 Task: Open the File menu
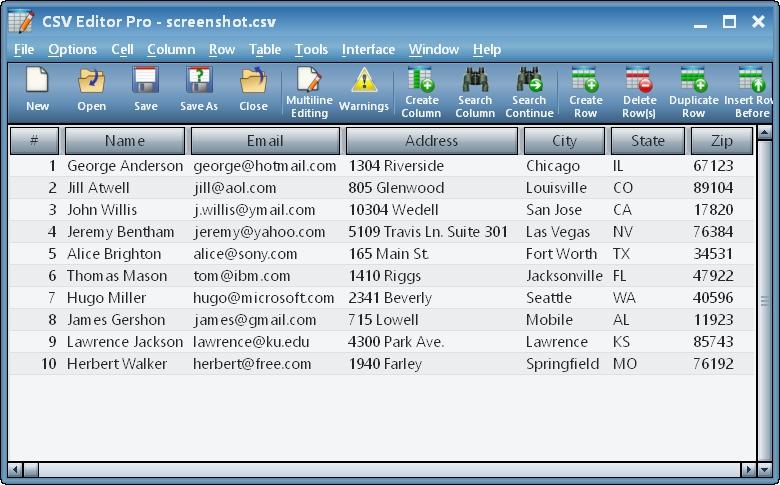pos(24,49)
